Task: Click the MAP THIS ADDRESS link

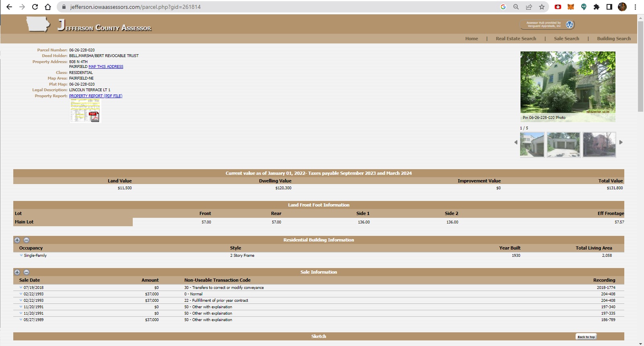Action: point(106,67)
